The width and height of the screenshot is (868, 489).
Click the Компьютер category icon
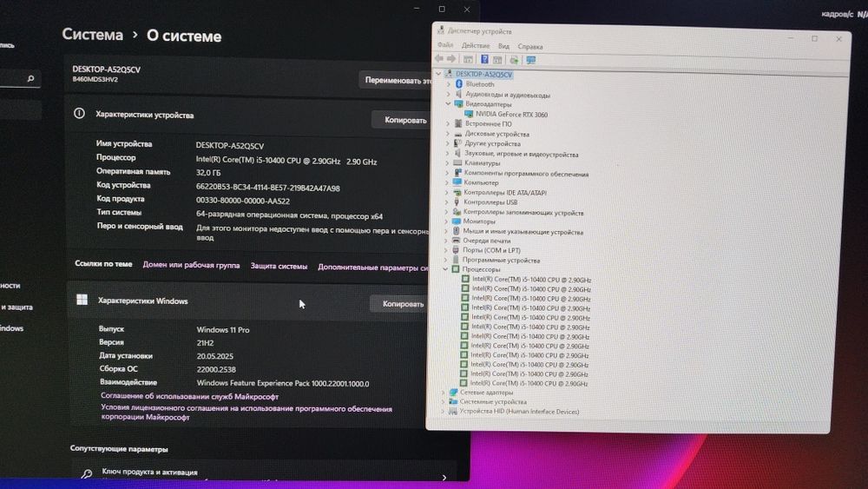pos(457,182)
